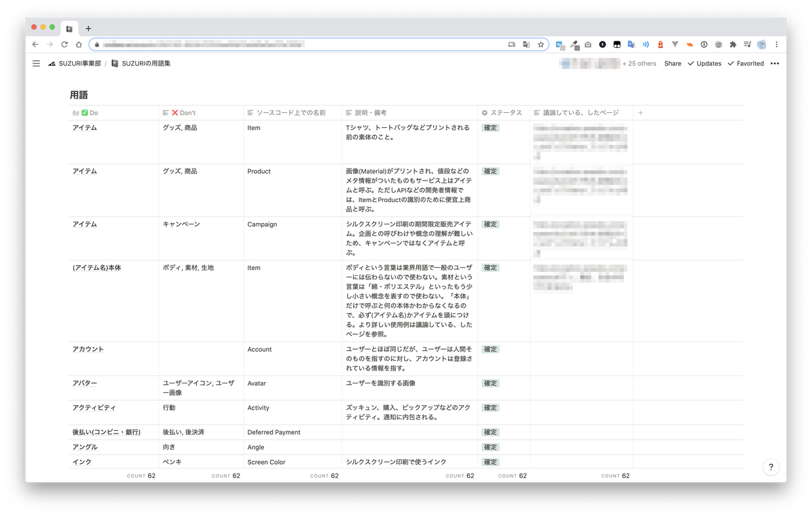Image resolution: width=812 pixels, height=516 pixels.
Task: Unfollow updates by clicking the Updates checkmark
Action: [690, 63]
